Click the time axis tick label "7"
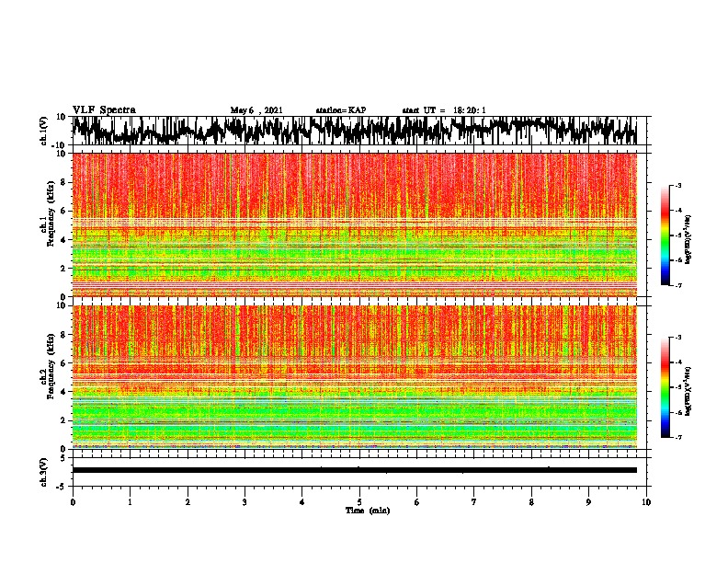 pos(474,502)
